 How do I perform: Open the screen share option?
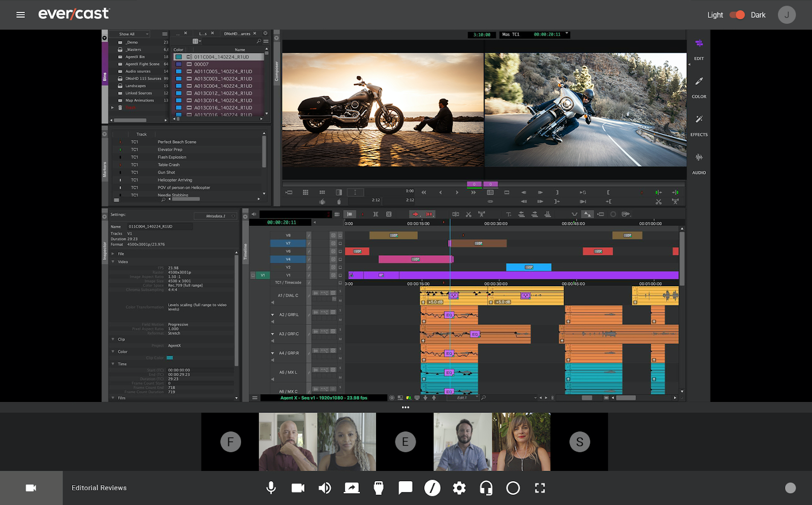(x=352, y=488)
